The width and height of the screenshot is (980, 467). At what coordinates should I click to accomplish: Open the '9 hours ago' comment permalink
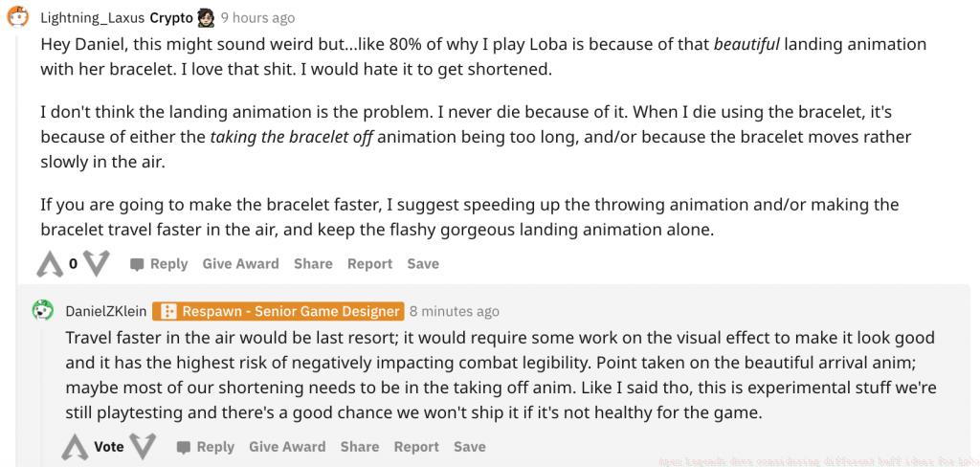pyautogui.click(x=257, y=17)
